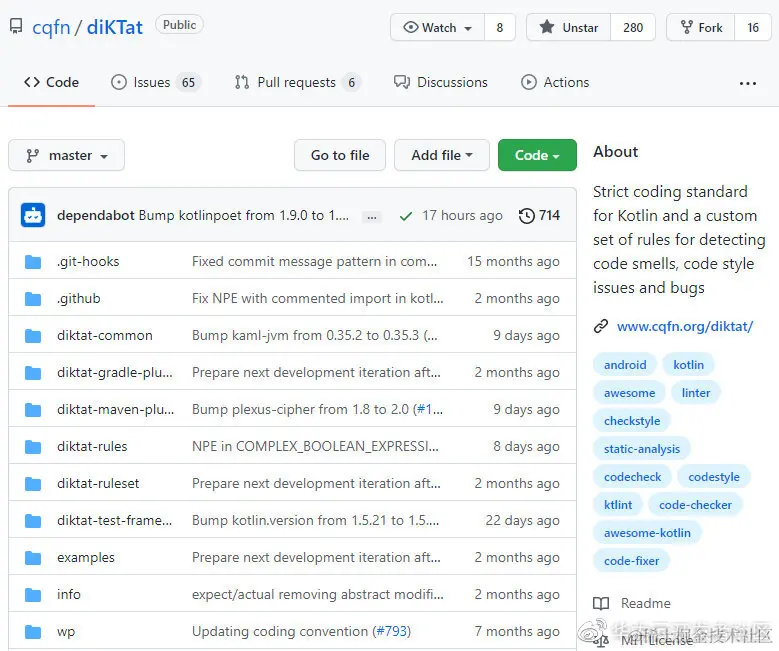This screenshot has height=651, width=779.
Task: Click the static-analysis topic tag
Action: click(x=642, y=449)
